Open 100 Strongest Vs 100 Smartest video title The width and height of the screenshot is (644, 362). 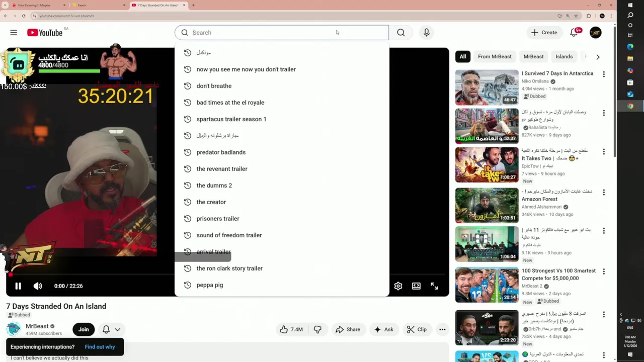tap(558, 275)
